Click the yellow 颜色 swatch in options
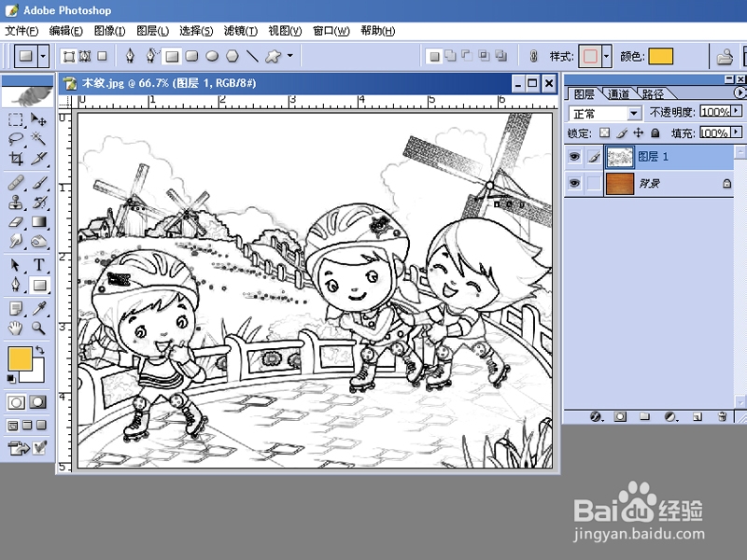This screenshot has width=747, height=560. (x=660, y=56)
